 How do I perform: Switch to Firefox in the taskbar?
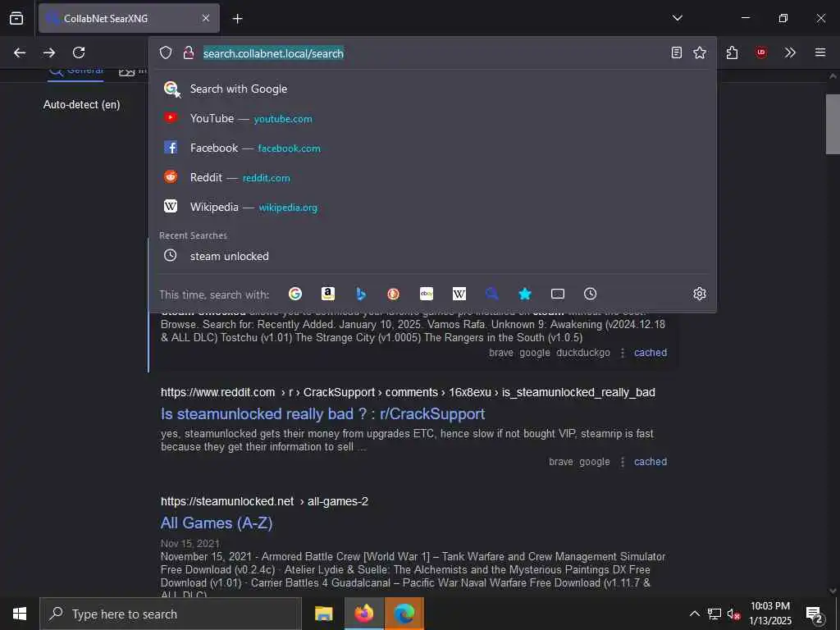[363, 614]
